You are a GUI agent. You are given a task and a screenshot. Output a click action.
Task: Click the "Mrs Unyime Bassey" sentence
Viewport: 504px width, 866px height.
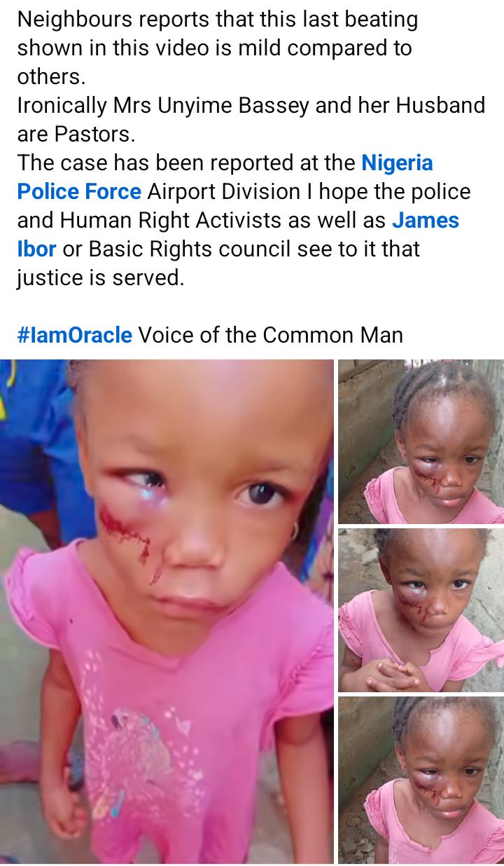(251, 105)
